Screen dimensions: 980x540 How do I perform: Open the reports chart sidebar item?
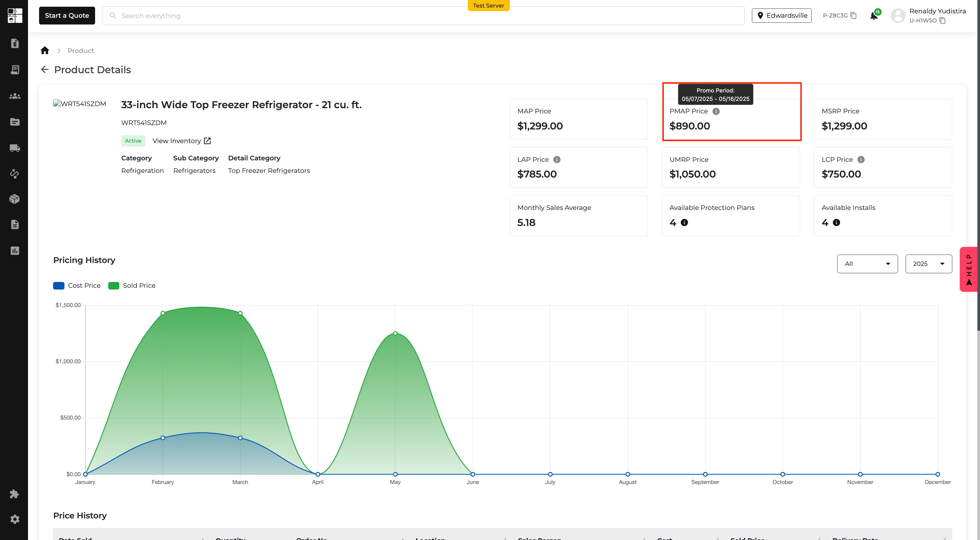coord(15,250)
